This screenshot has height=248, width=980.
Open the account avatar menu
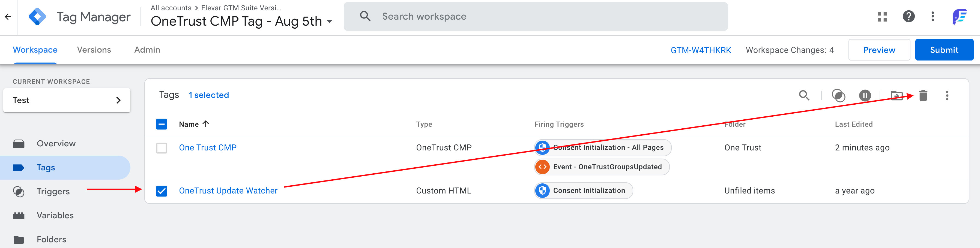960,17
